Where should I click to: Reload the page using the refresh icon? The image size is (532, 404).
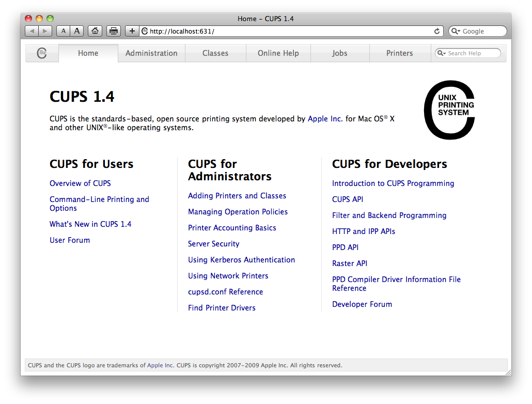tap(437, 31)
